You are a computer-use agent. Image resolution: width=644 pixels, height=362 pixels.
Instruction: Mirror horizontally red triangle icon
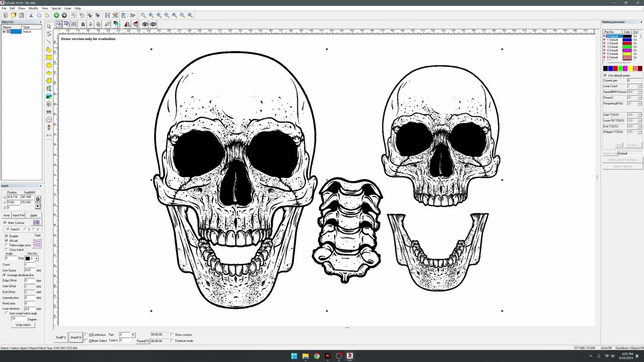point(127,24)
